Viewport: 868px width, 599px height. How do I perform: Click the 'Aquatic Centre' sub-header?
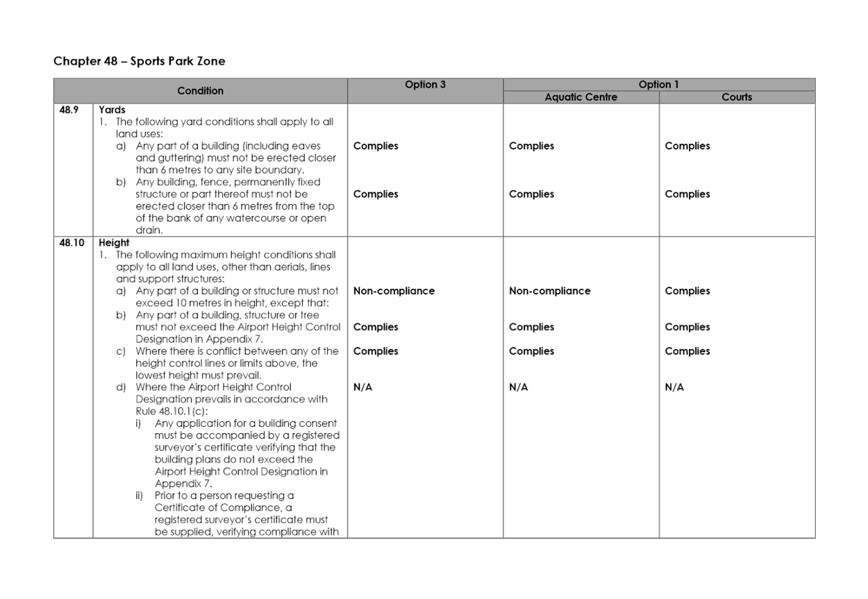click(581, 97)
